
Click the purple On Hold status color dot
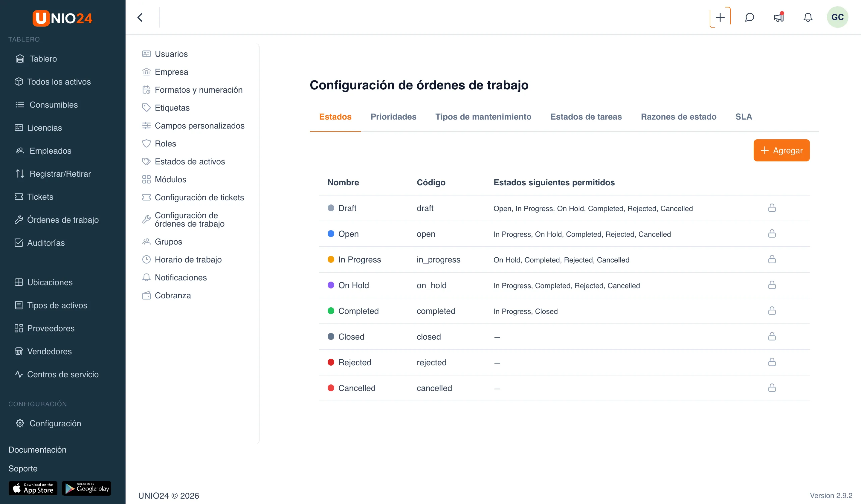tap(331, 285)
